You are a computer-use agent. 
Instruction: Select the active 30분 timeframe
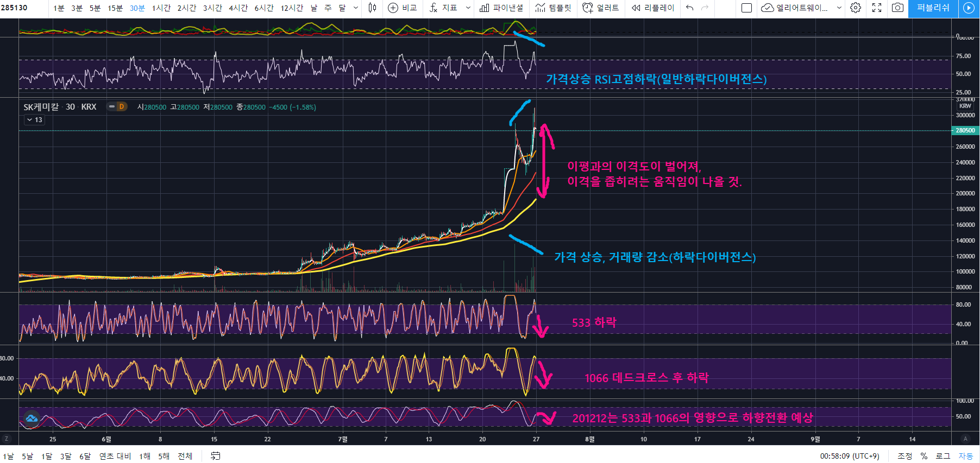[137, 8]
